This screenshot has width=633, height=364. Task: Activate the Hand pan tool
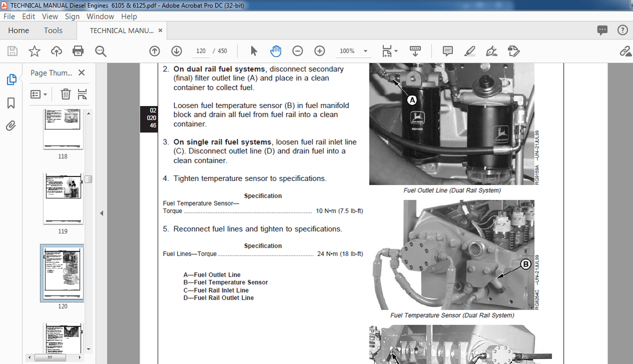click(276, 51)
